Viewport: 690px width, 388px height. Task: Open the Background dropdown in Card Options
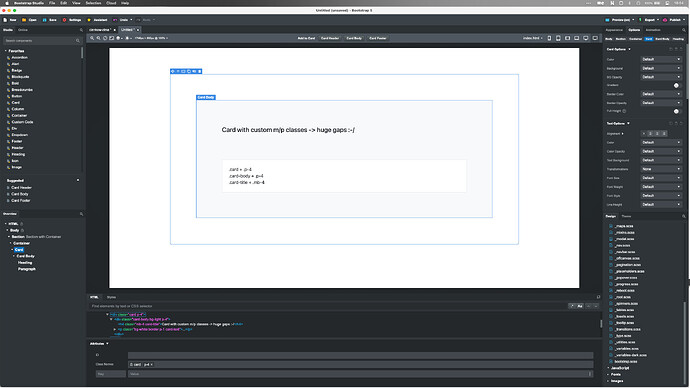pyautogui.click(x=661, y=68)
